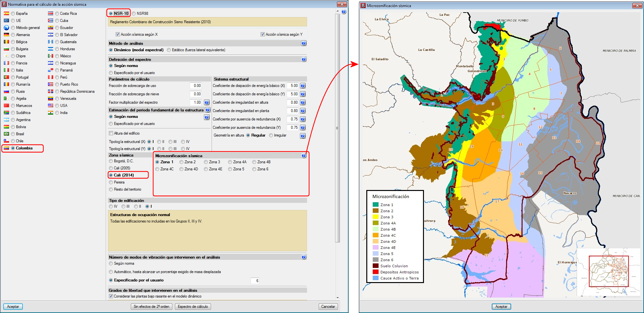Switch to the NSR98 code option
The width and height of the screenshot is (644, 313).
coord(134,14)
